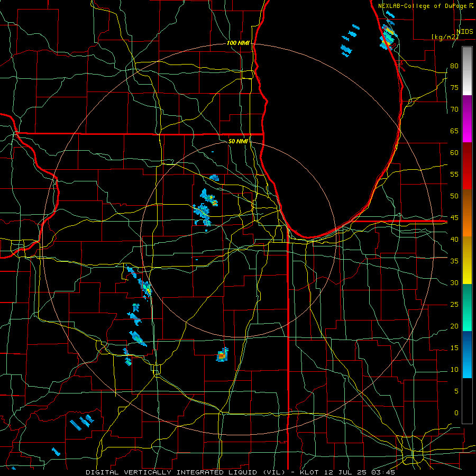
Task: Click the three parallel blue streaks in the southwest
Action: pos(82,422)
